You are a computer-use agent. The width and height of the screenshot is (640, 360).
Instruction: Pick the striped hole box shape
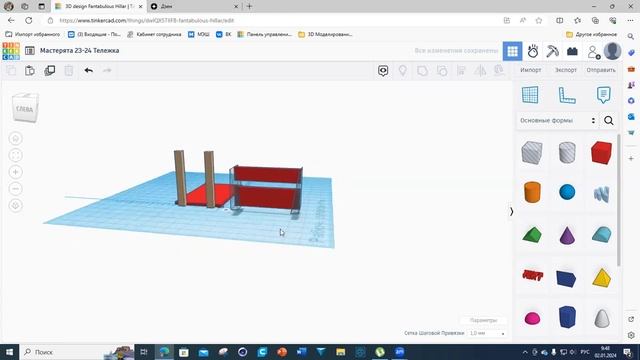click(x=532, y=152)
